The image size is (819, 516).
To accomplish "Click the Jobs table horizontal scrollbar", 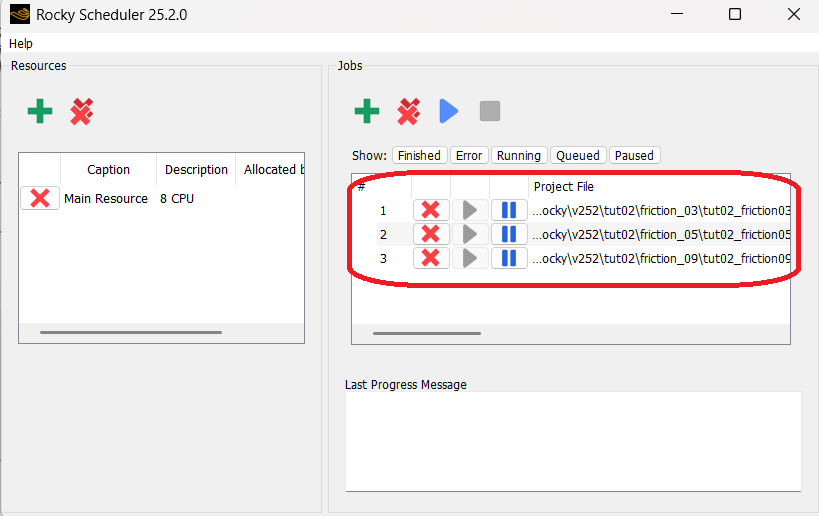I will pos(427,333).
